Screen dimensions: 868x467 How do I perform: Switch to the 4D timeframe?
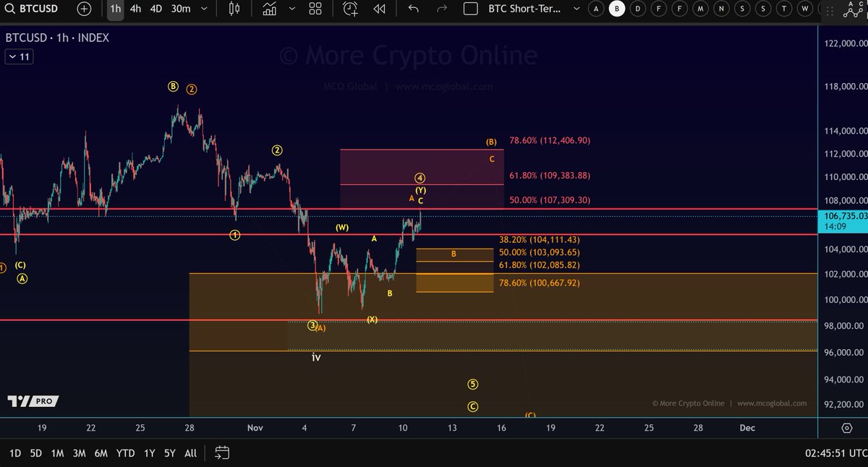point(156,9)
